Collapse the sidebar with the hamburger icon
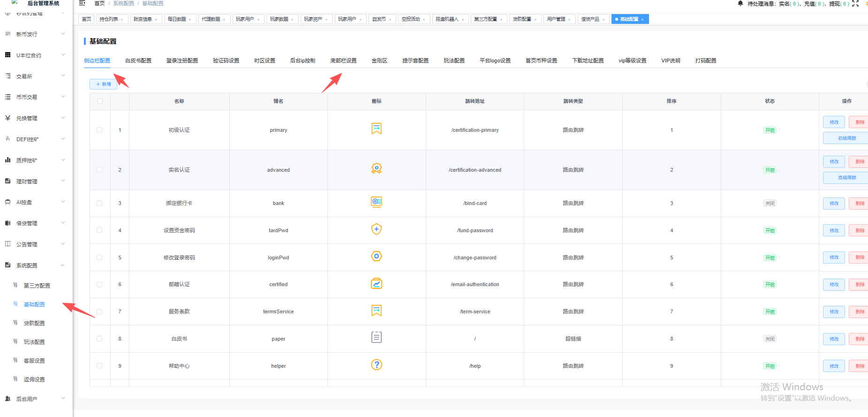Screen dimensions: 868x417 click(x=82, y=3)
